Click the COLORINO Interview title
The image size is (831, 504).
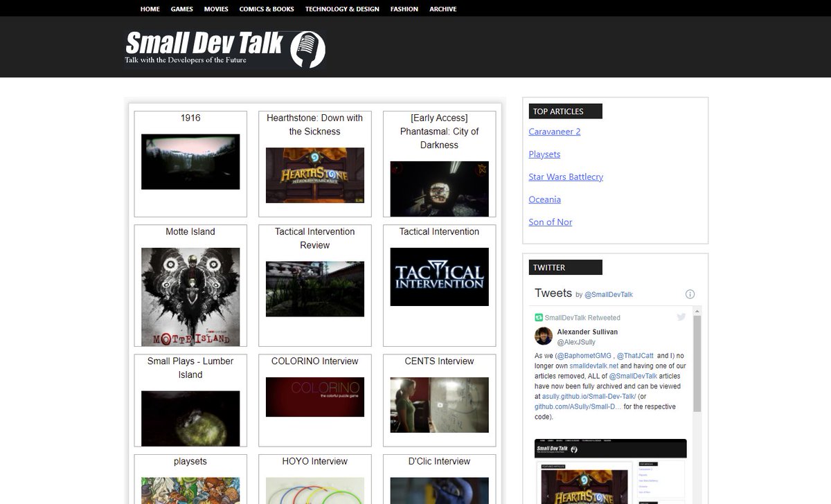pos(315,361)
